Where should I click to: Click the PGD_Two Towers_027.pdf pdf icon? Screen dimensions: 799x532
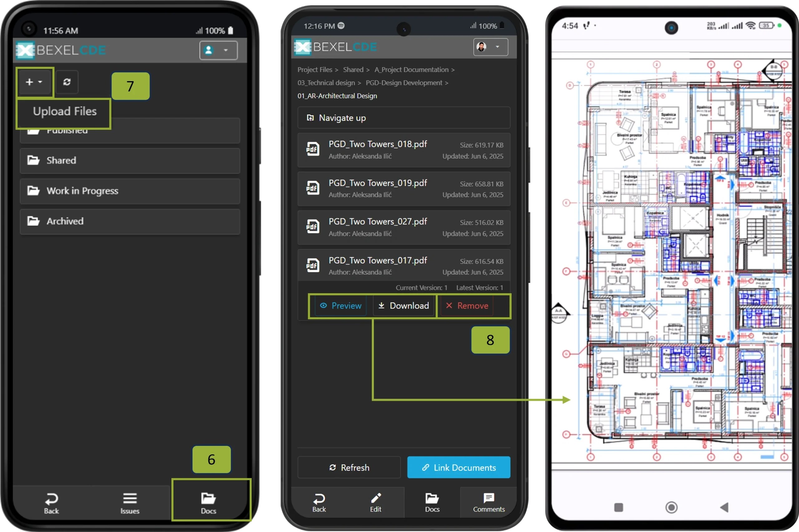click(x=312, y=227)
